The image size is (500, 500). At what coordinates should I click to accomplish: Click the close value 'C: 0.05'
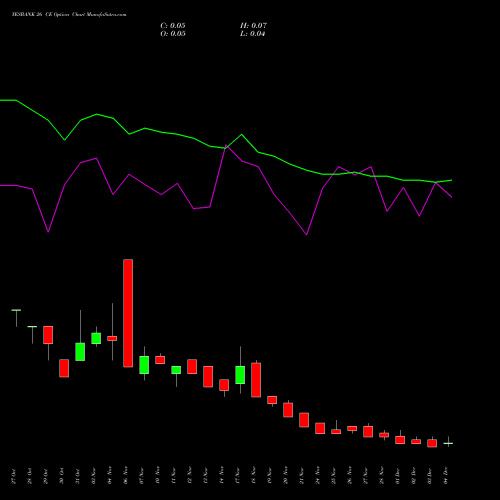point(173,26)
